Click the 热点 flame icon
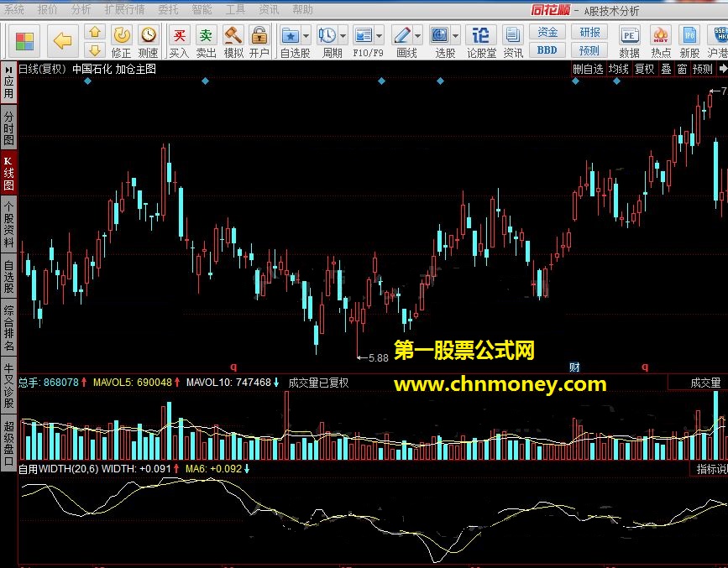 point(660,35)
